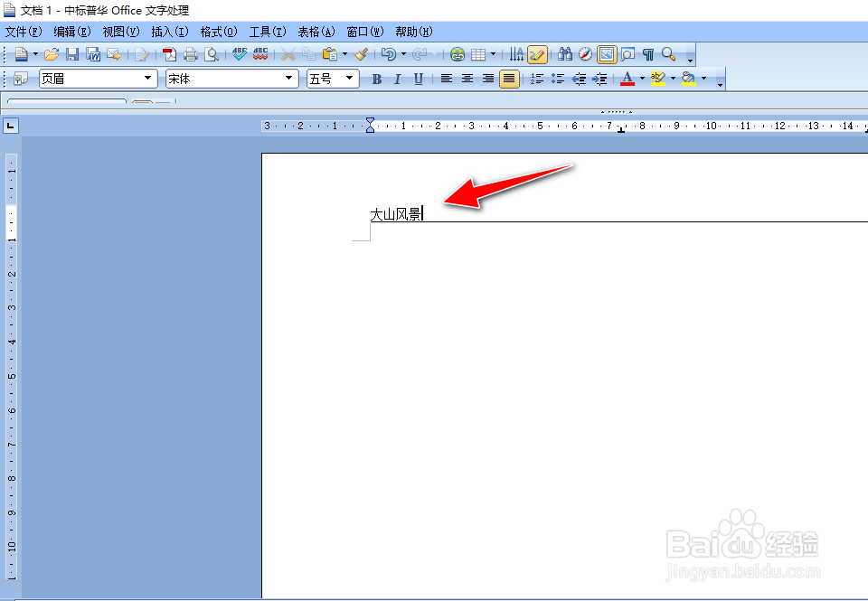
Task: Toggle bold formatting
Action: click(377, 79)
